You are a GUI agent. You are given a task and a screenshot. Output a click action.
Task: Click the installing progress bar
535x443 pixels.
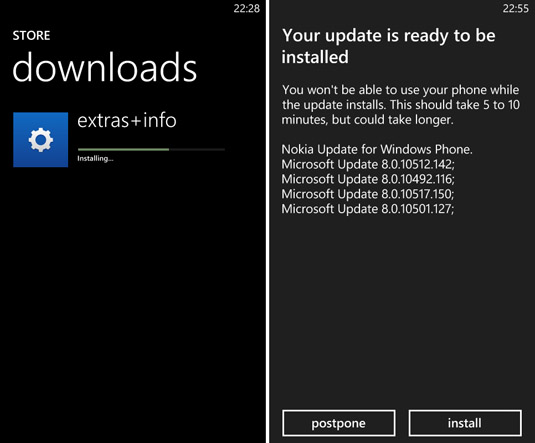pos(151,149)
